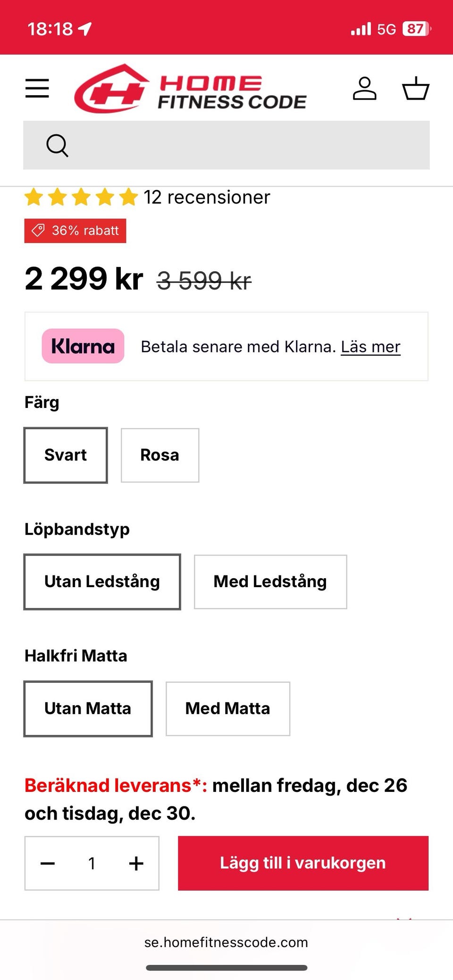Viewport: 453px width, 980px height.
Task: Tap the se.homefitnesscode.com address bar
Action: coord(226,942)
